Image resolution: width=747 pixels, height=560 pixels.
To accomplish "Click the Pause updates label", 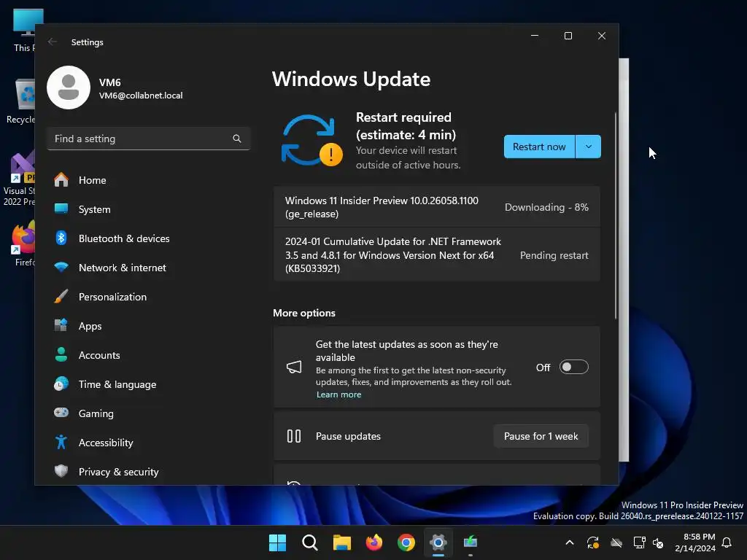I will [348, 436].
